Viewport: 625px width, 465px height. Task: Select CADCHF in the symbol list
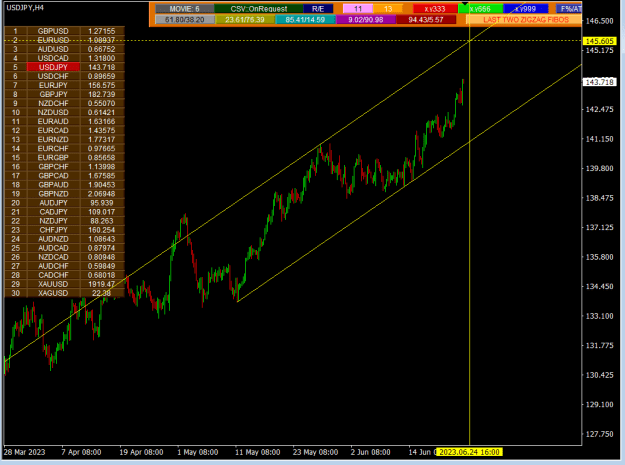(53, 275)
